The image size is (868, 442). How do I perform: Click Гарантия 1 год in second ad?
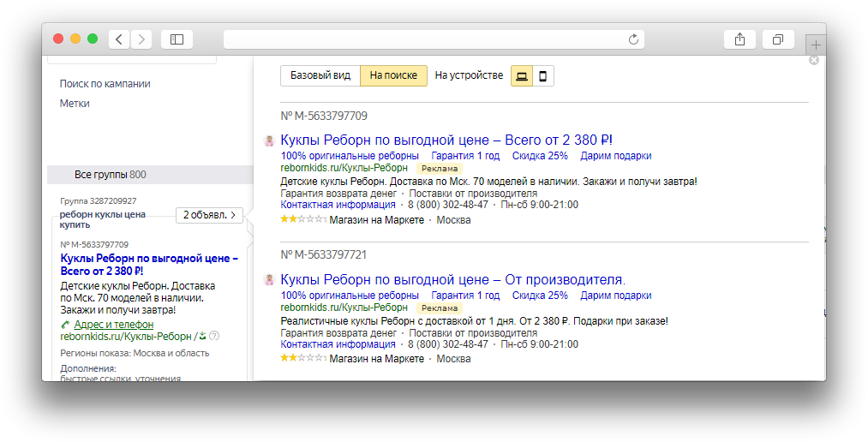click(465, 296)
